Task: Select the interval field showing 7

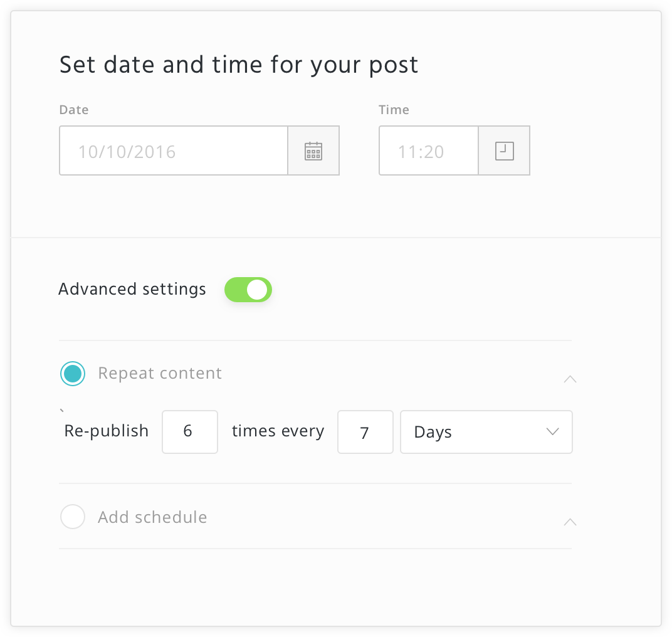Action: (365, 432)
